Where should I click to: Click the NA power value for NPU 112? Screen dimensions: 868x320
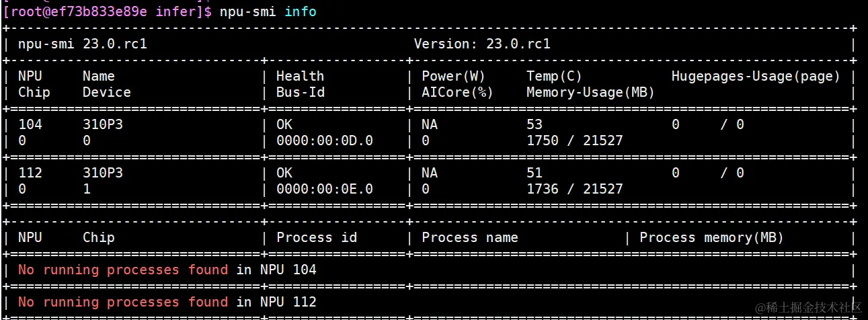430,173
